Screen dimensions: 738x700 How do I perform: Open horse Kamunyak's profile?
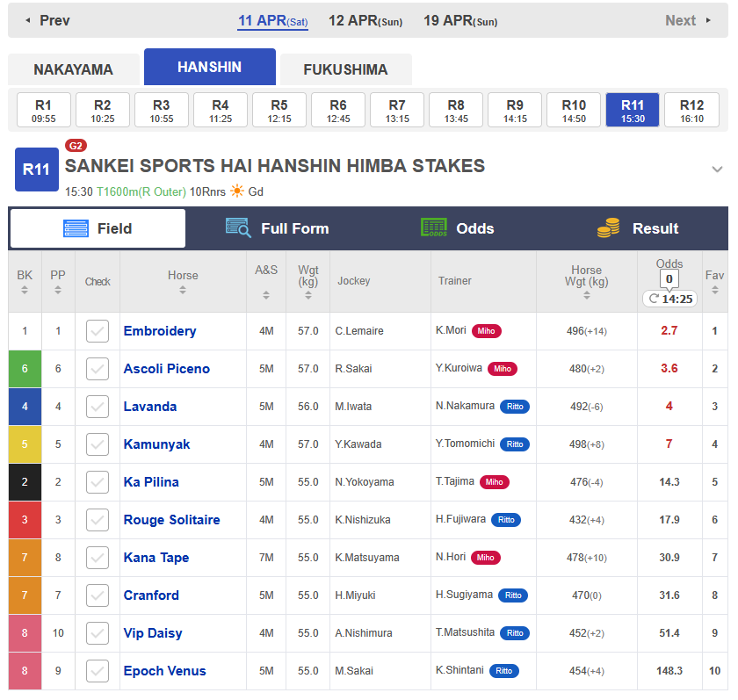click(156, 444)
